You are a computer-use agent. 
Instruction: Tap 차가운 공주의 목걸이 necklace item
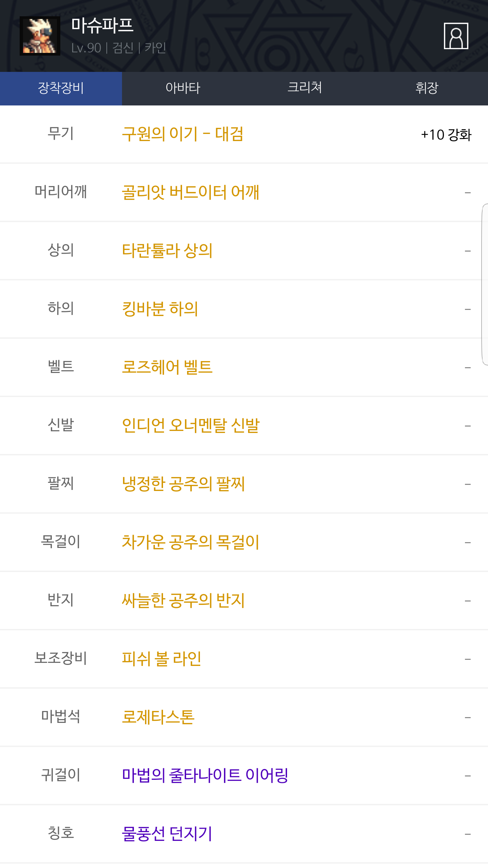[190, 542]
